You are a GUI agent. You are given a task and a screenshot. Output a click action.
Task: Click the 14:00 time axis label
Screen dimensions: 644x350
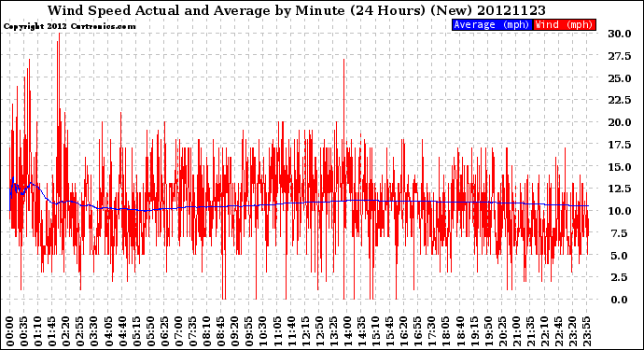347,331
